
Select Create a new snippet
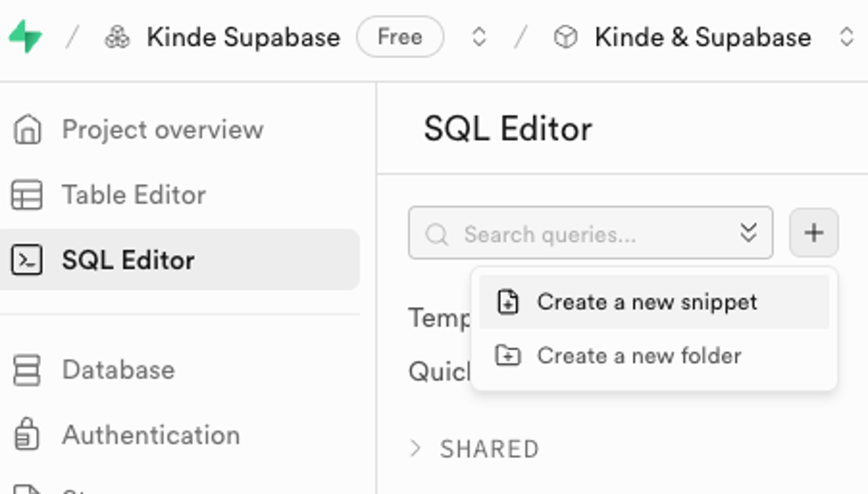[647, 302]
